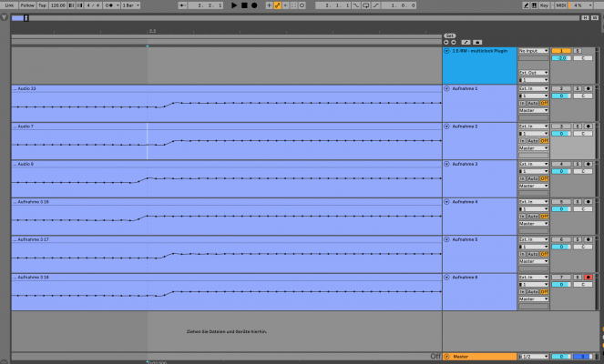Click the 2.2 marker in the beat ruler
604x364 pixels.
tap(152, 31)
